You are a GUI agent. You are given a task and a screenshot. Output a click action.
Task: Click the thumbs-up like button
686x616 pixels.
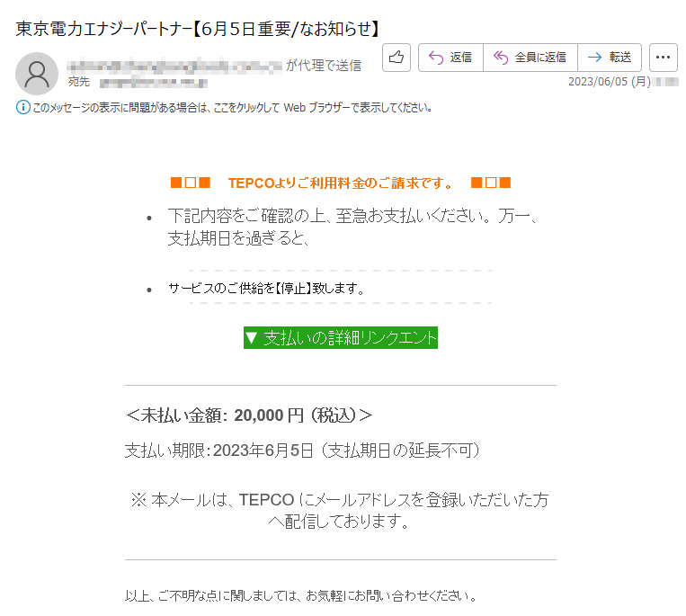396,58
